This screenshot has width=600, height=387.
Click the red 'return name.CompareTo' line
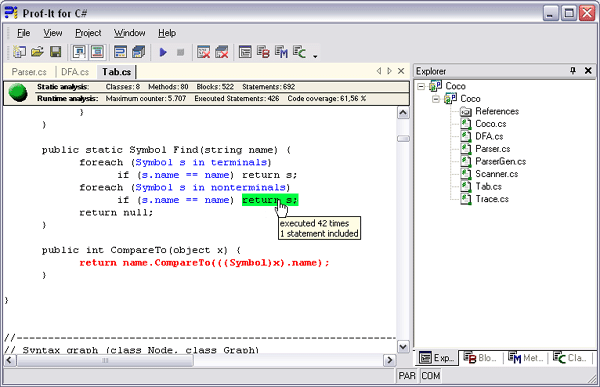click(204, 263)
